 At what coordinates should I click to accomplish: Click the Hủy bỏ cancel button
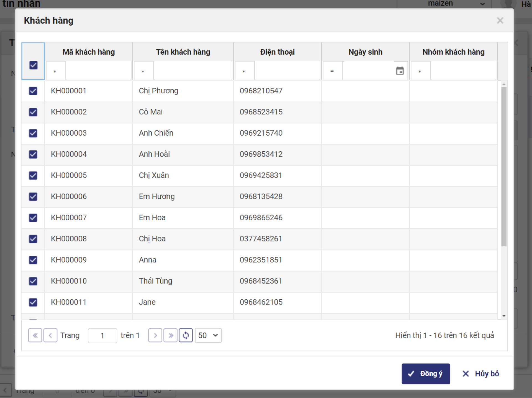[481, 374]
